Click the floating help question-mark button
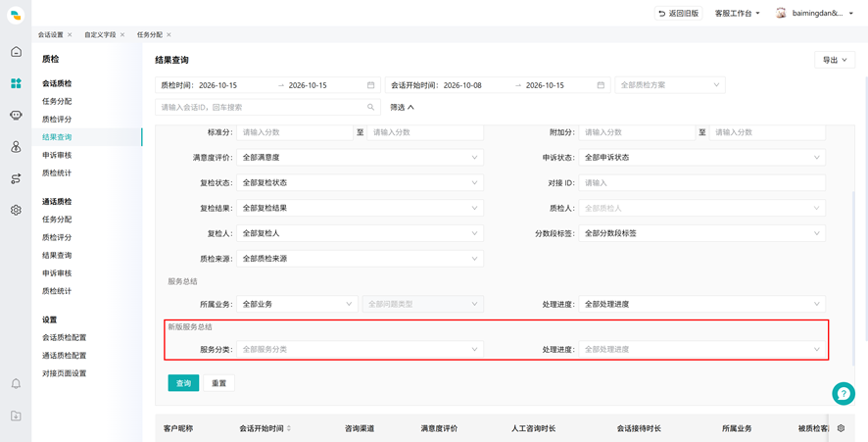Screen dimensions: 868x442 point(844,393)
